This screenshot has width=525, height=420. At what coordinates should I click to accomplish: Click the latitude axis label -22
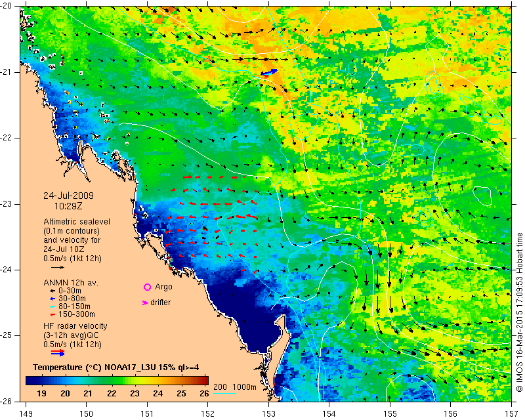click(x=6, y=138)
